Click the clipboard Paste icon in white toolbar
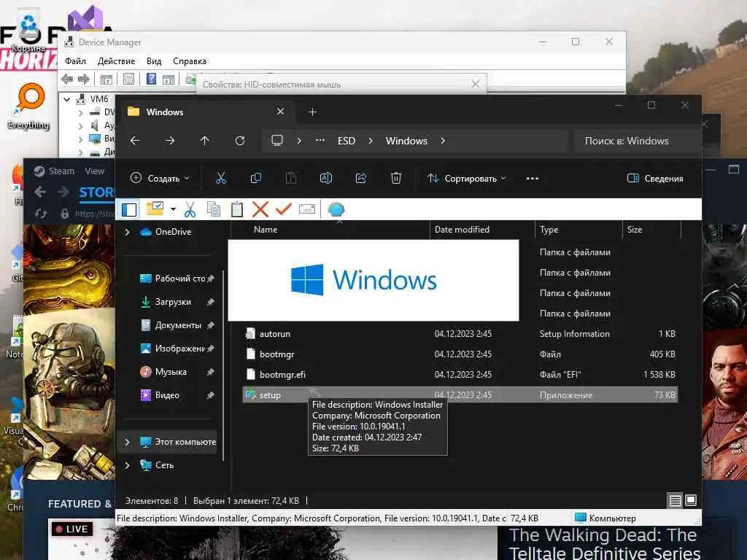 point(237,209)
